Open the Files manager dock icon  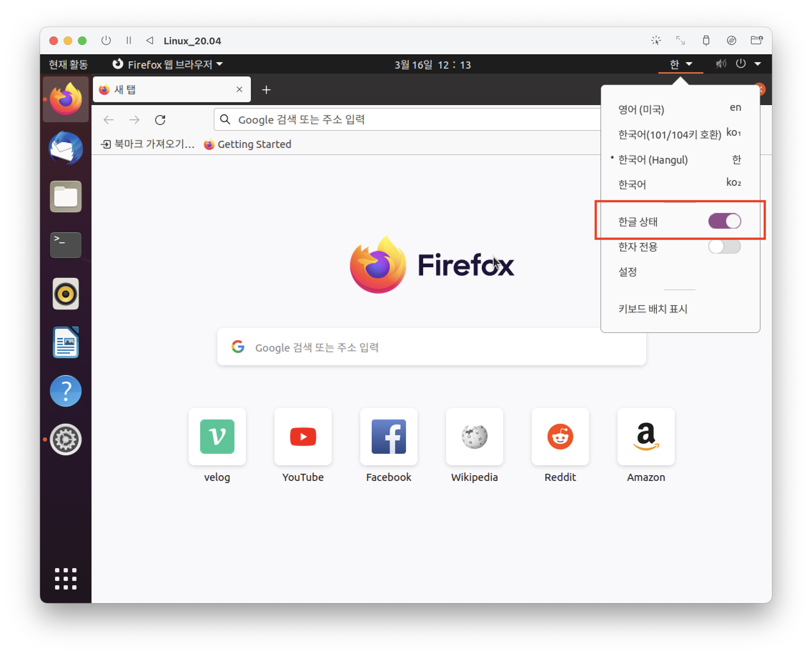click(x=65, y=197)
